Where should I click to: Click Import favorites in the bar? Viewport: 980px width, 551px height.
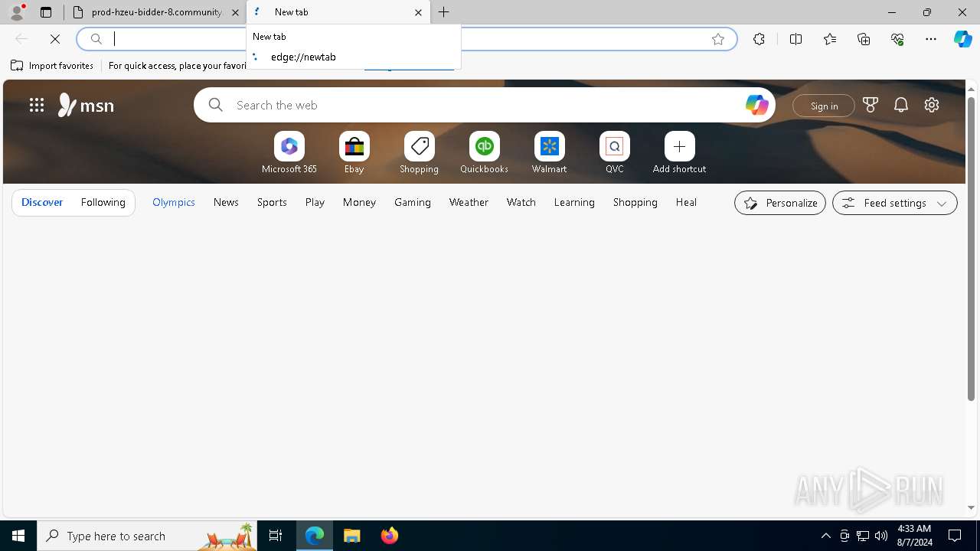[x=52, y=66]
